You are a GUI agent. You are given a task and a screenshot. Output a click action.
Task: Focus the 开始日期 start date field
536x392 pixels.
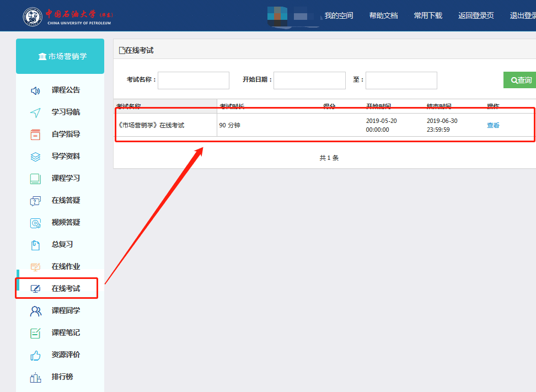pyautogui.click(x=310, y=80)
